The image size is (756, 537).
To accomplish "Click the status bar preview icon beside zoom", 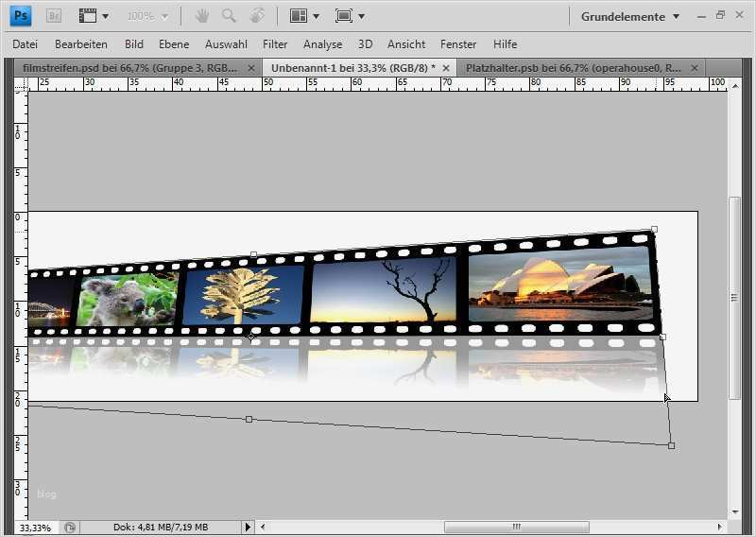I will click(70, 528).
